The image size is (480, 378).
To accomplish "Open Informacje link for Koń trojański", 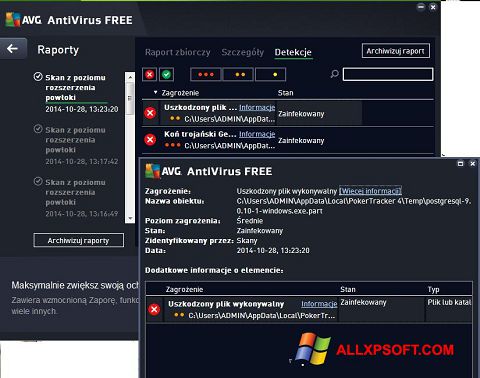I will click(x=257, y=134).
